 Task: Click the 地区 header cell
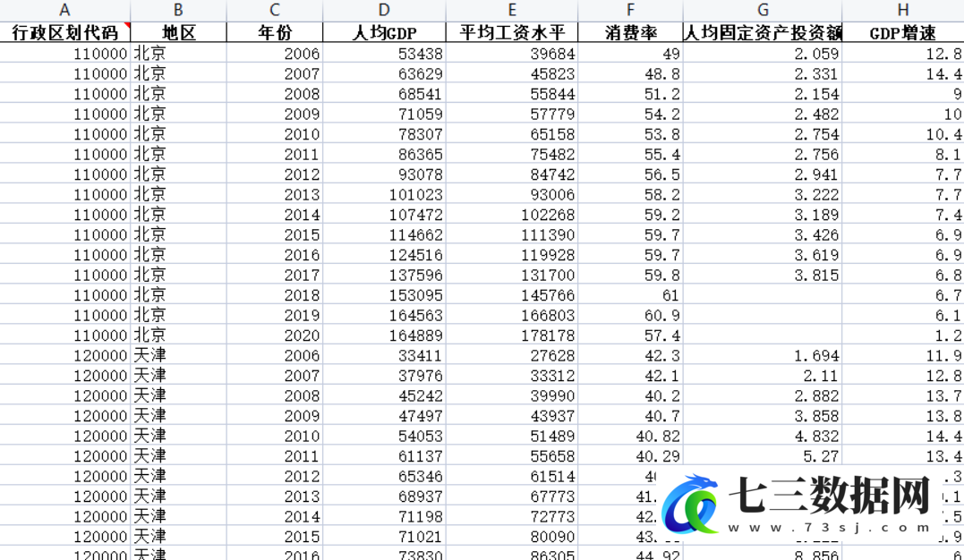point(178,32)
